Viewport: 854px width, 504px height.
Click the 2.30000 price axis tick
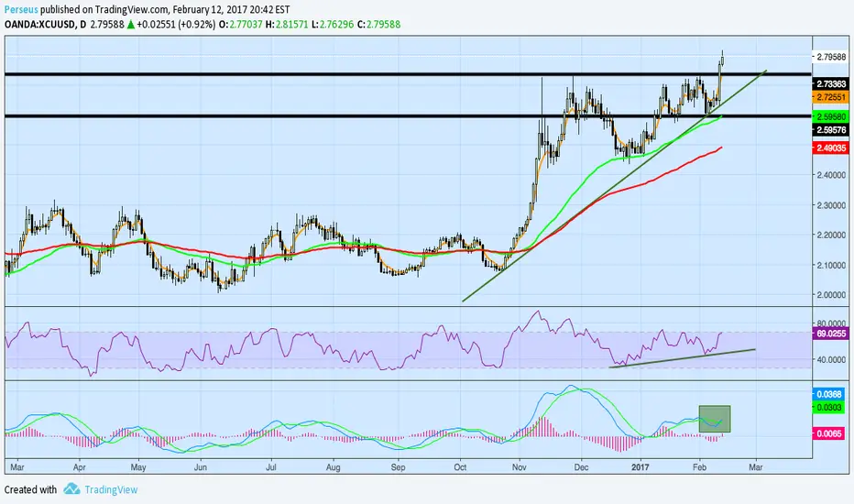pyautogui.click(x=831, y=205)
